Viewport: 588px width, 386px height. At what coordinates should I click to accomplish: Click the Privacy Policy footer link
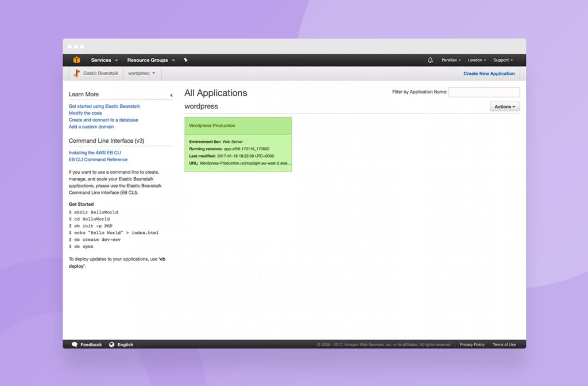click(472, 345)
